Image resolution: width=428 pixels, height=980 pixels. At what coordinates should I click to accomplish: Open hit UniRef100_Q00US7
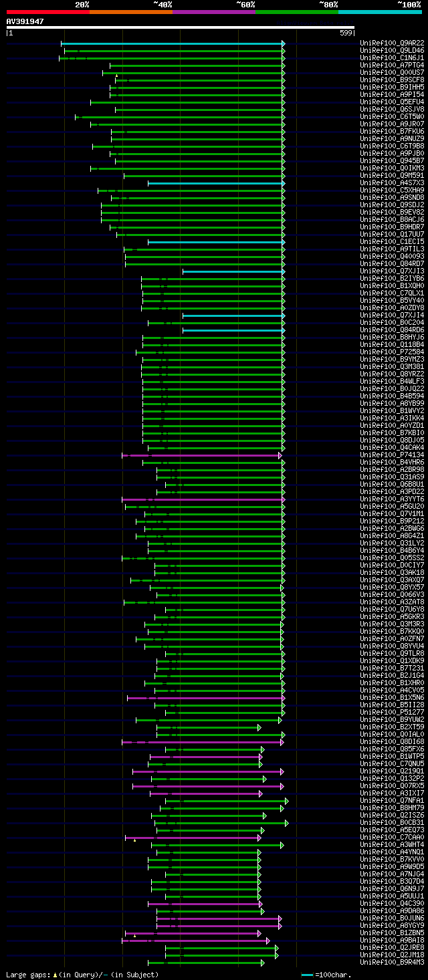coord(392,72)
